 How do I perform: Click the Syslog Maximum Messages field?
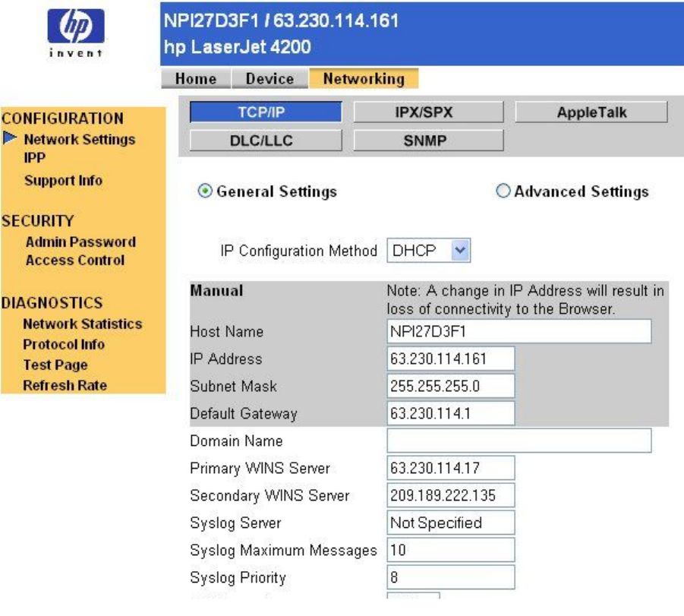tap(451, 550)
